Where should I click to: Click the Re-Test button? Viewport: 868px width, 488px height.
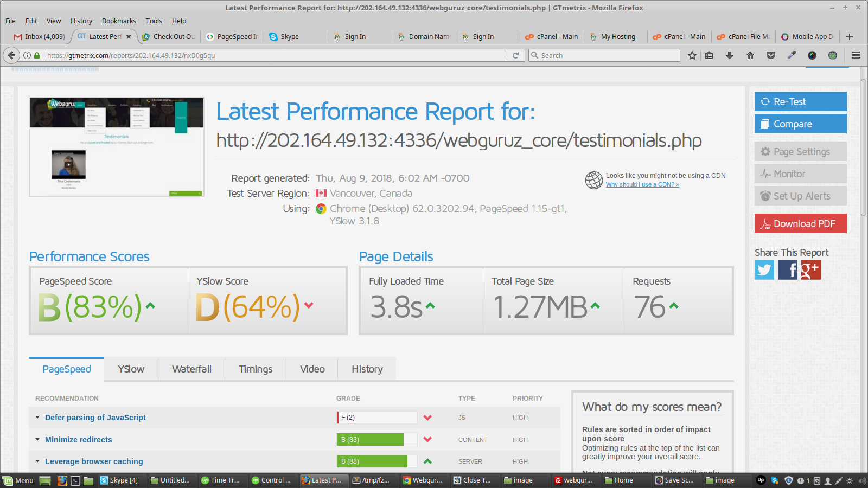pos(800,101)
